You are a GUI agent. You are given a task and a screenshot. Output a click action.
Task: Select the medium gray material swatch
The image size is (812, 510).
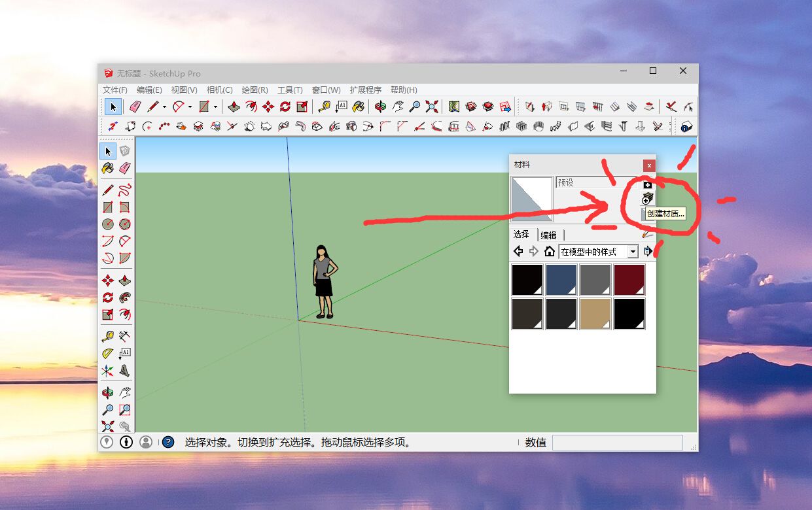point(595,280)
